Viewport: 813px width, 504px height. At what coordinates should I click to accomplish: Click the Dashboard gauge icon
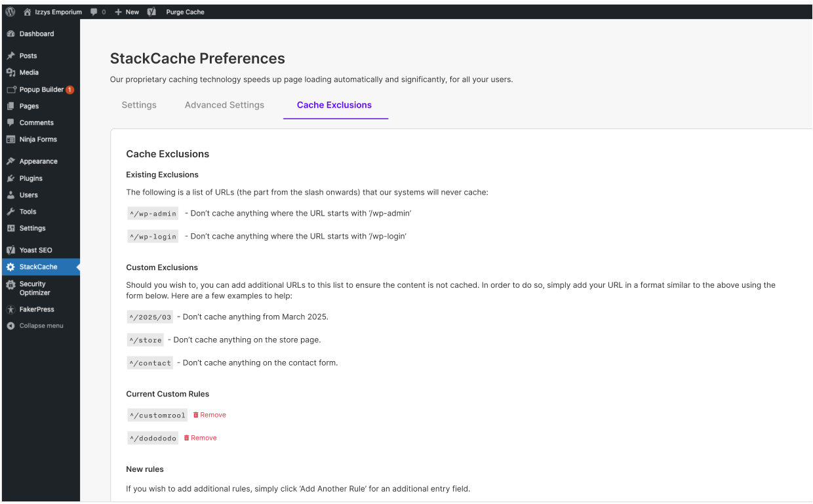coord(10,34)
